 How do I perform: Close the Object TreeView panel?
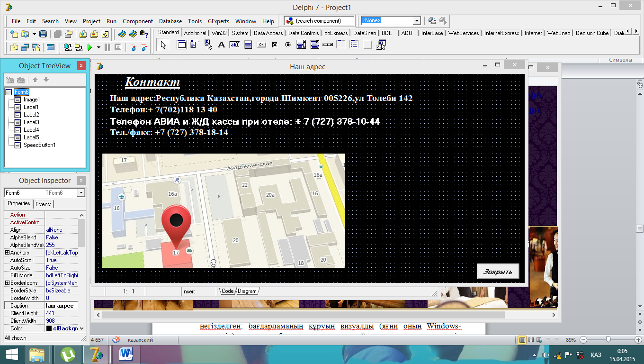point(81,66)
